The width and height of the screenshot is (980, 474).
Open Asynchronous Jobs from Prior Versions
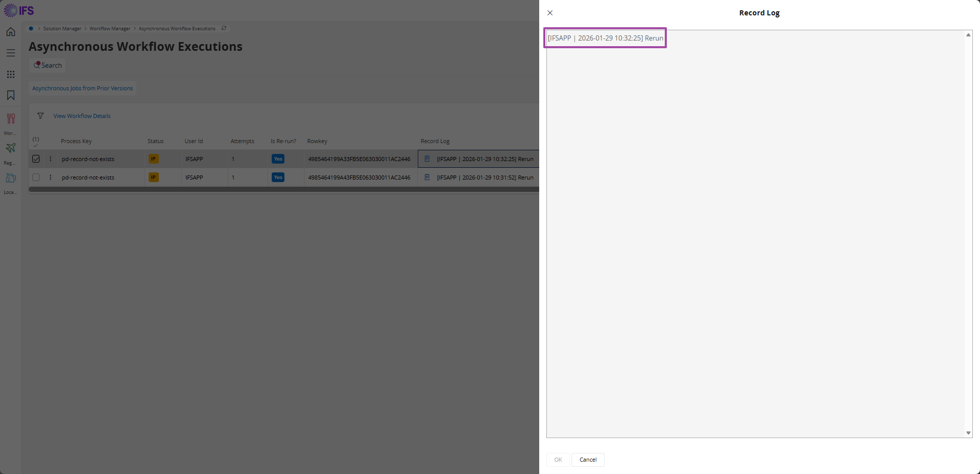click(83, 88)
